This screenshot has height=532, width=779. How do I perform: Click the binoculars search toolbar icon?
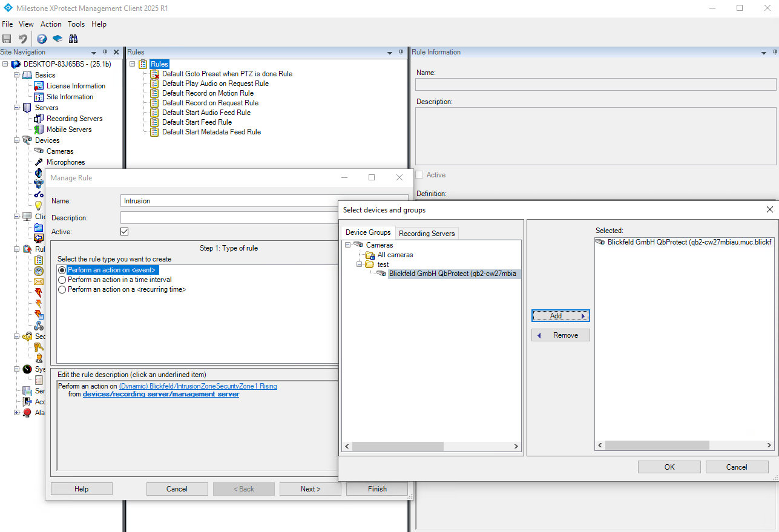click(73, 39)
